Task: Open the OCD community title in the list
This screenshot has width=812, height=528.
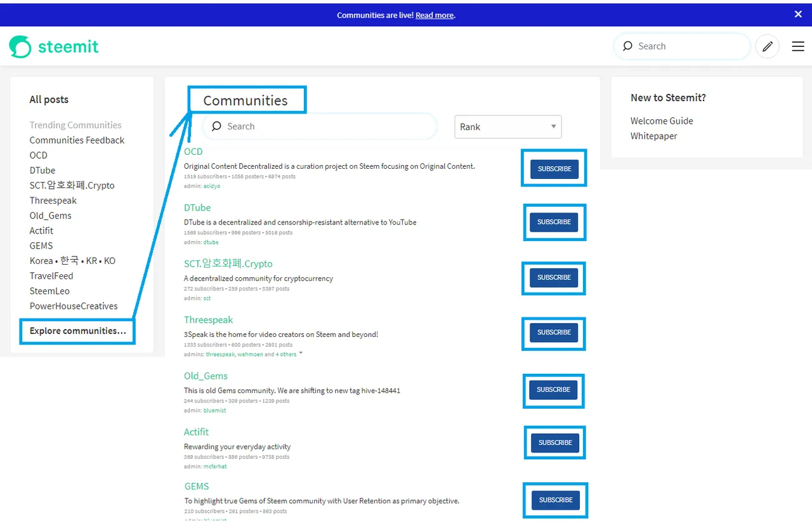Action: click(193, 152)
